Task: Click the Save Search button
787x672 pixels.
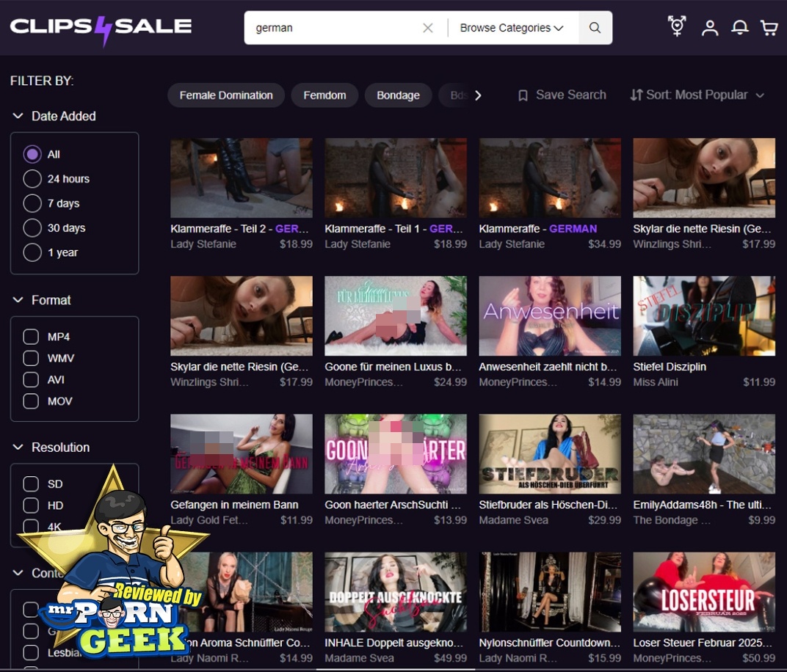Action: tap(562, 95)
